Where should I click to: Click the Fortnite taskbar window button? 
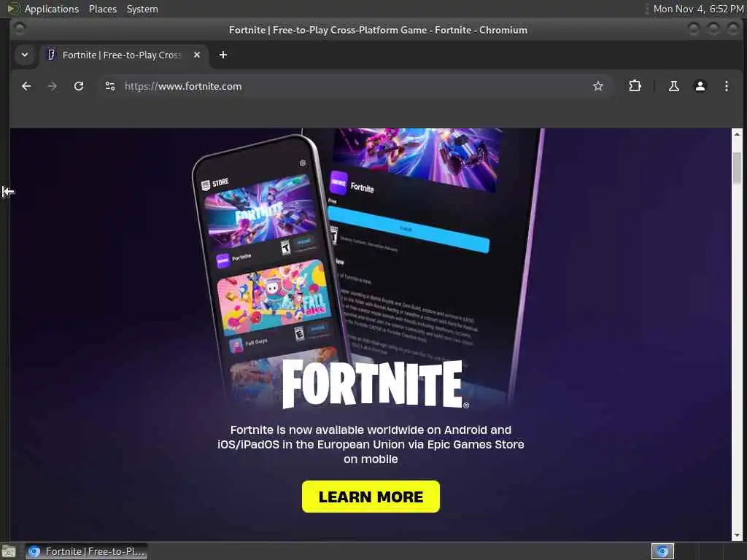[x=86, y=551]
